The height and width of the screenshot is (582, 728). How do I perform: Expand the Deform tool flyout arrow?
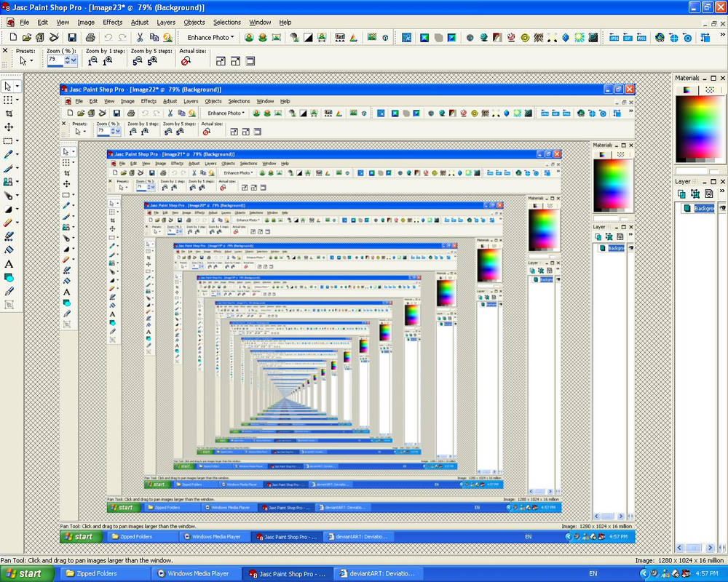17,100
